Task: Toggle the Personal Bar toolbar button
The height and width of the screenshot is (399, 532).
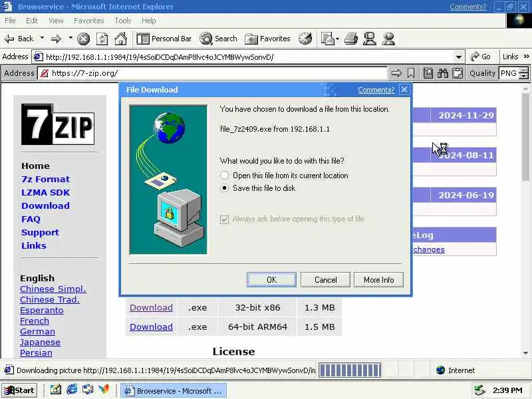Action: pyautogui.click(x=164, y=39)
